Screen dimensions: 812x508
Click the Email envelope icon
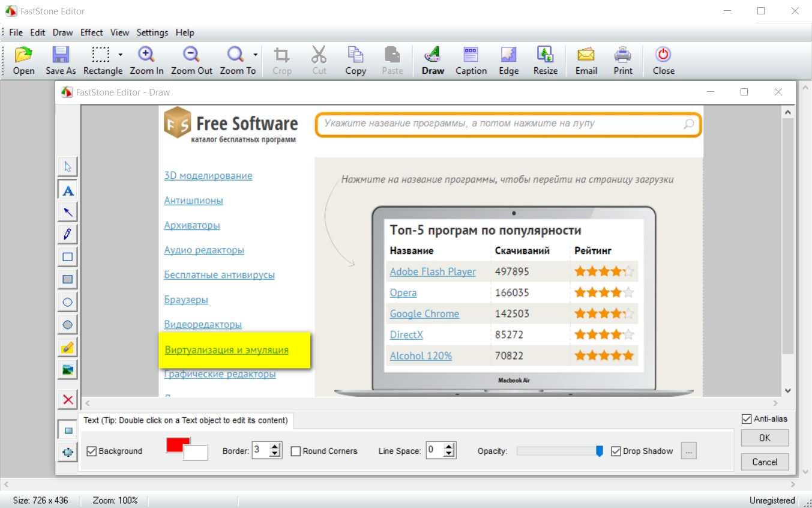(x=586, y=55)
